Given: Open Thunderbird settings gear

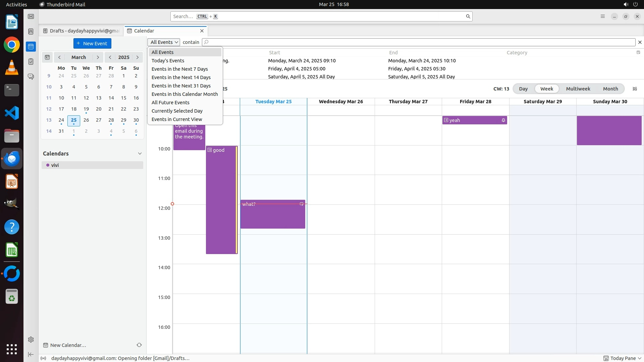Looking at the screenshot, I should 31,340.
